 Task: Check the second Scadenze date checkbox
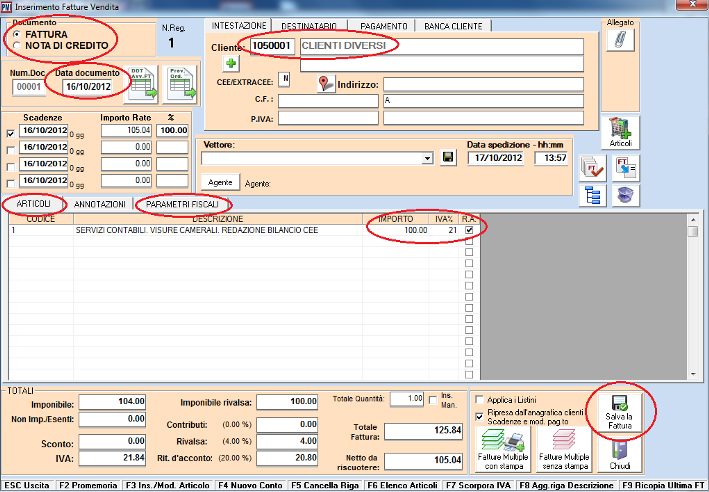coord(11,149)
